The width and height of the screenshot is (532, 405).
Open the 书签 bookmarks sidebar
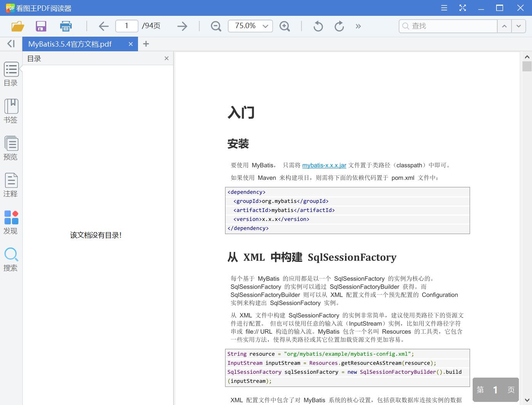[11, 111]
